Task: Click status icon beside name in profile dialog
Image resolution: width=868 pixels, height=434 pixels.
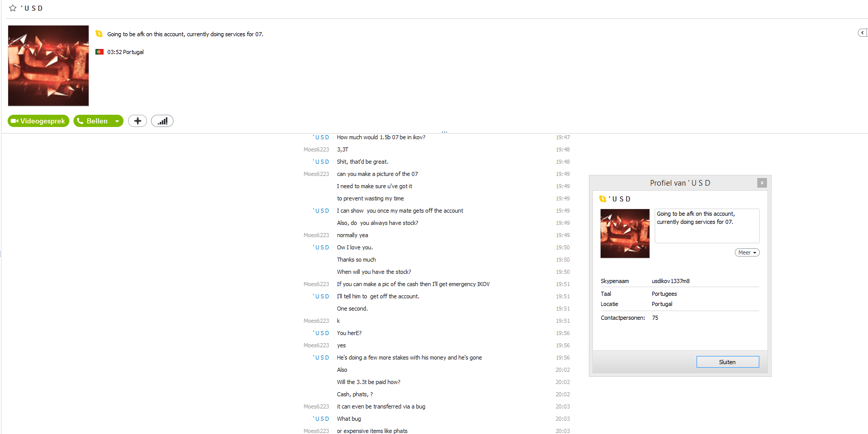Action: (603, 199)
